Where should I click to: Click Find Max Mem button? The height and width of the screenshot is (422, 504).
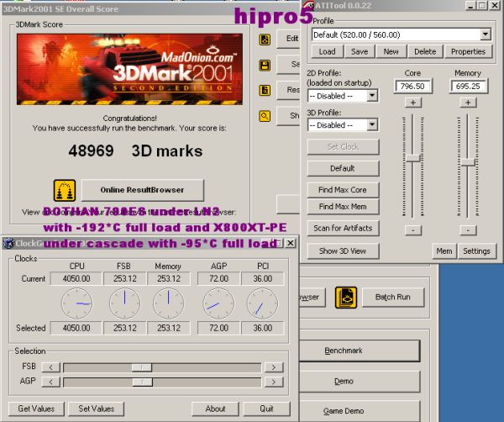343,207
